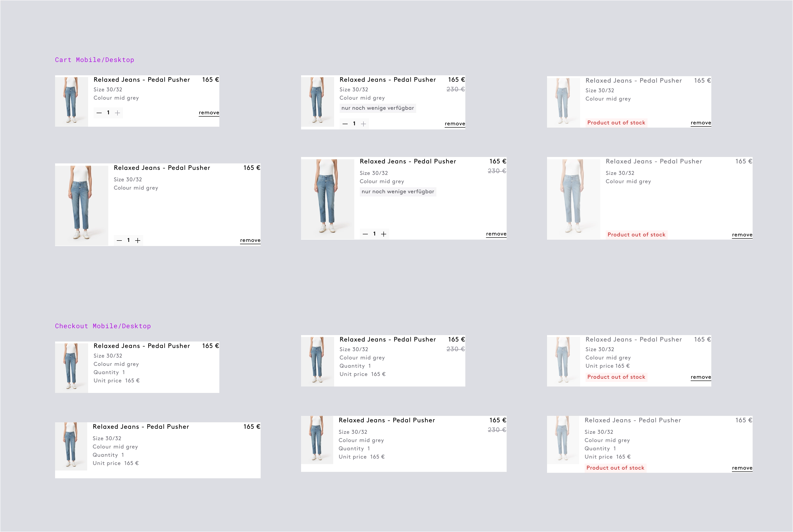This screenshot has height=532, width=793.
Task: Decrease quantity in large cart card with sale price
Action: point(365,234)
